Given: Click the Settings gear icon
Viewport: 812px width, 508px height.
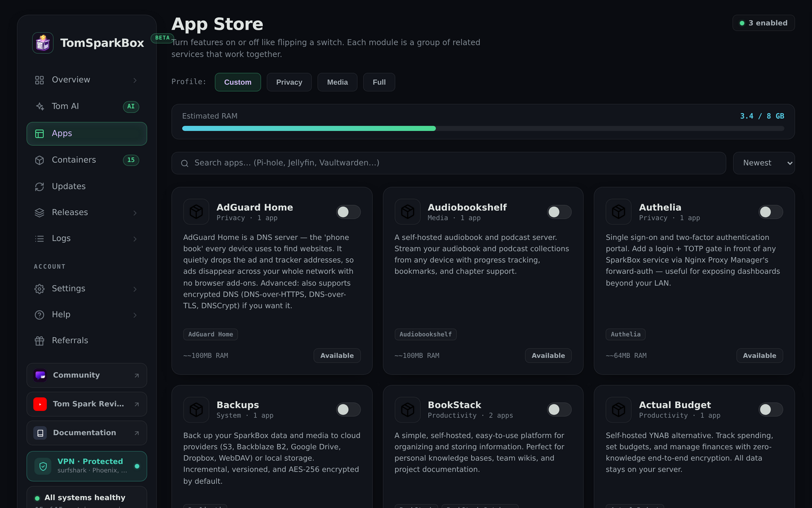Looking at the screenshot, I should [x=40, y=289].
